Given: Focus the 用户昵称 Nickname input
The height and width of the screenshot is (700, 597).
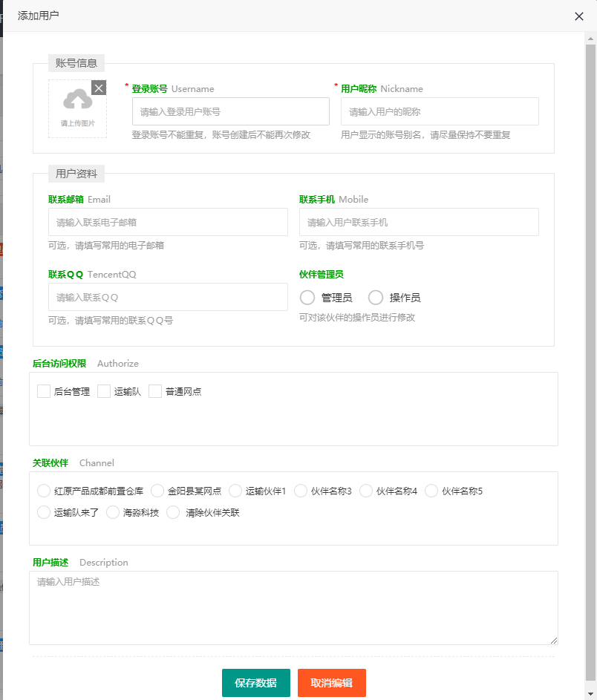Looking at the screenshot, I should 440,111.
